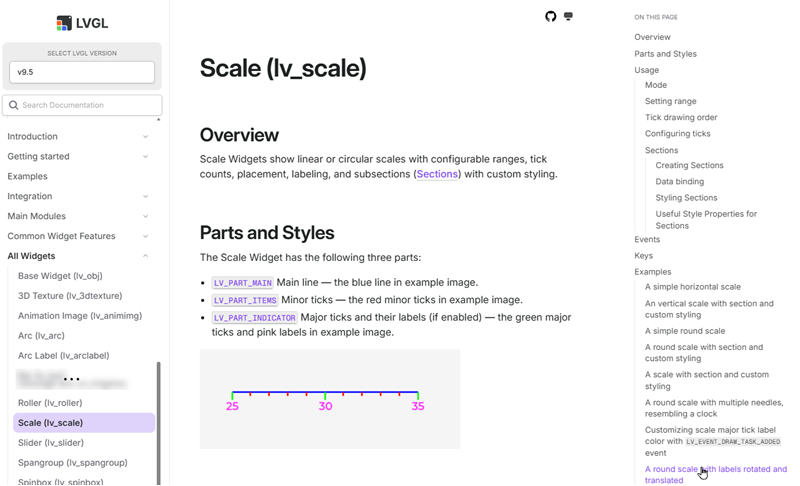Screen dimensions: 800x486
Task: Open the Sections link in Overview
Action: tap(437, 174)
